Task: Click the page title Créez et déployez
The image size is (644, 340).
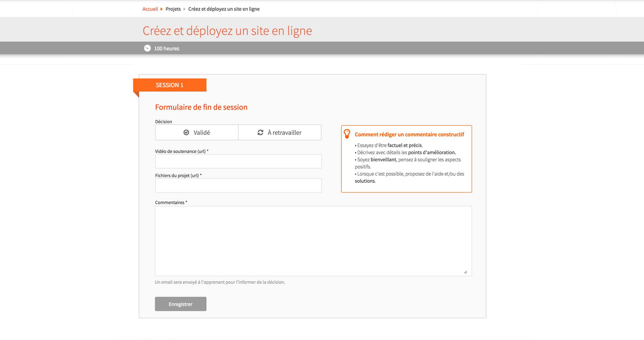Action: [227, 31]
